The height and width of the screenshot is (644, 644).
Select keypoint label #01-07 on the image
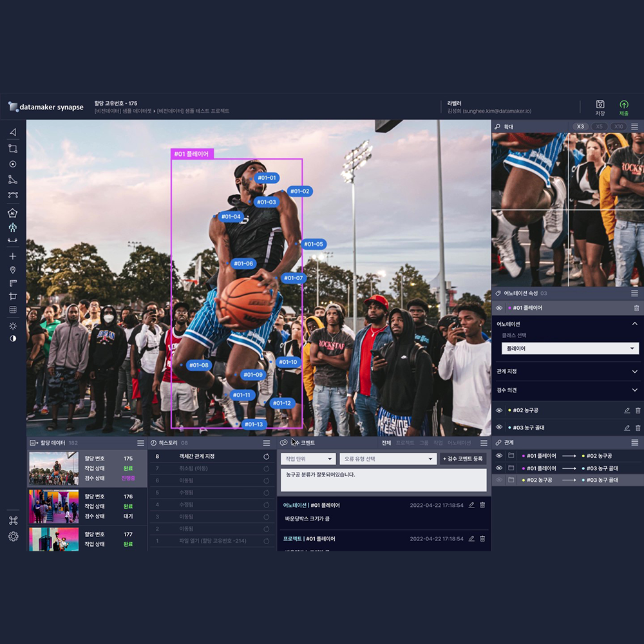(x=294, y=278)
